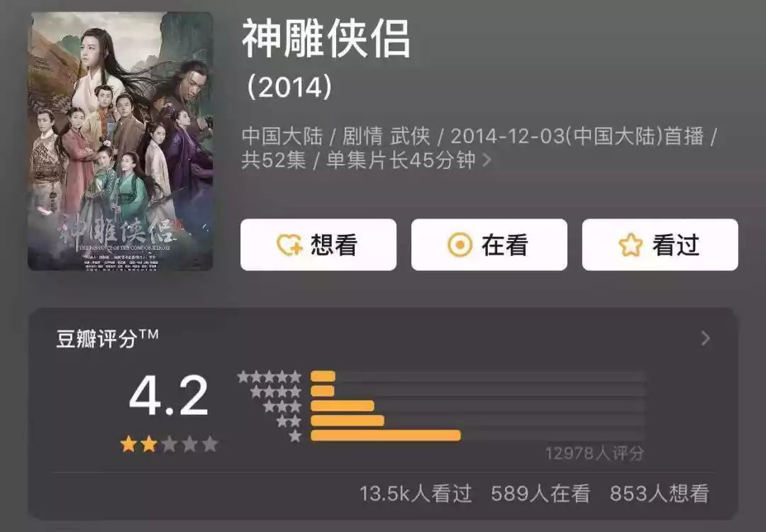Open rating details chevron in 豆瓣评分 card

(x=705, y=338)
